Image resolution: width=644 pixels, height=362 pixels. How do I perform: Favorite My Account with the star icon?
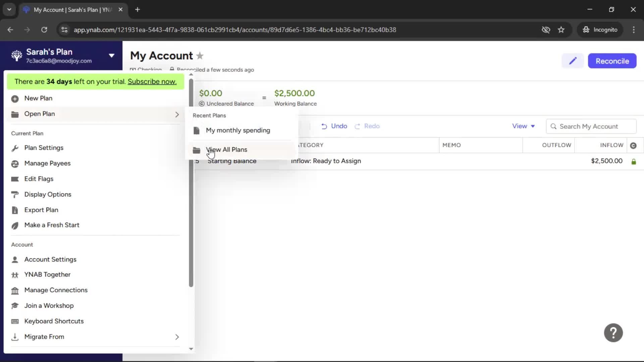(200, 56)
